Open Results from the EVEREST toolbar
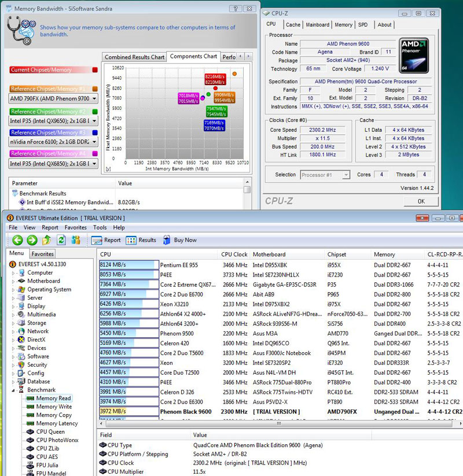The width and height of the screenshot is (463, 476). pyautogui.click(x=141, y=240)
